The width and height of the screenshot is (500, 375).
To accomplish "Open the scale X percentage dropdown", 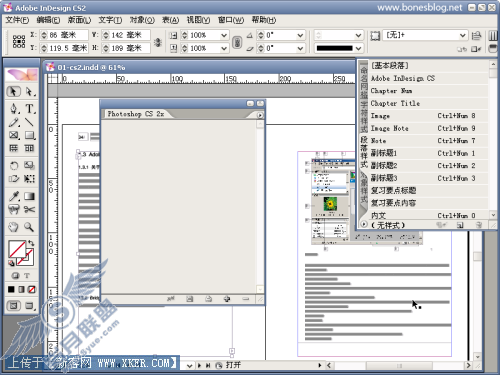I will (224, 35).
